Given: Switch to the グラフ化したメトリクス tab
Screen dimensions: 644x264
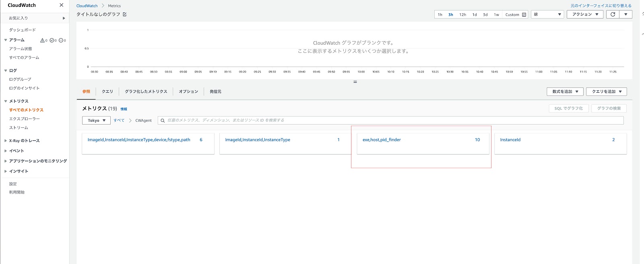Looking at the screenshot, I should coord(146,91).
